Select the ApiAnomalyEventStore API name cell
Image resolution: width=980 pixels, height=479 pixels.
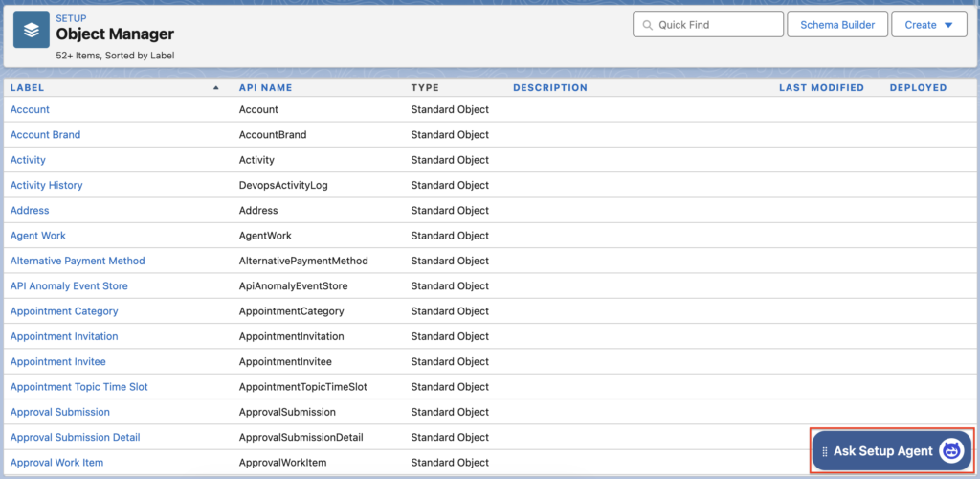click(293, 285)
